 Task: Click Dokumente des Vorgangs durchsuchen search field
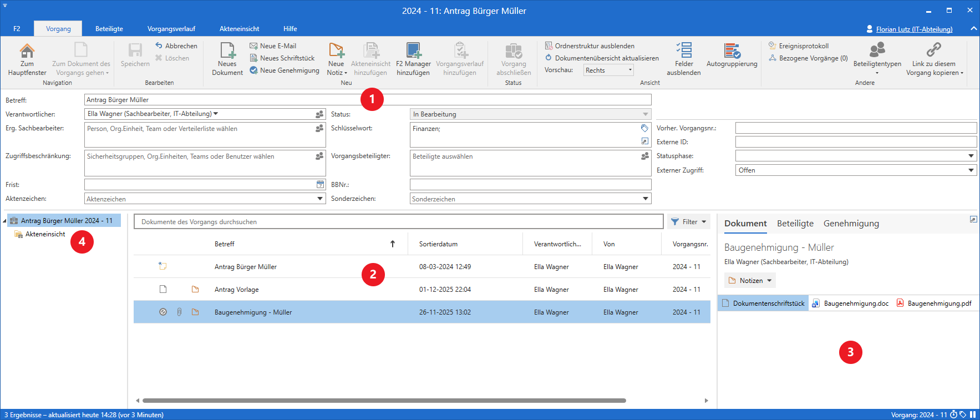(x=398, y=222)
